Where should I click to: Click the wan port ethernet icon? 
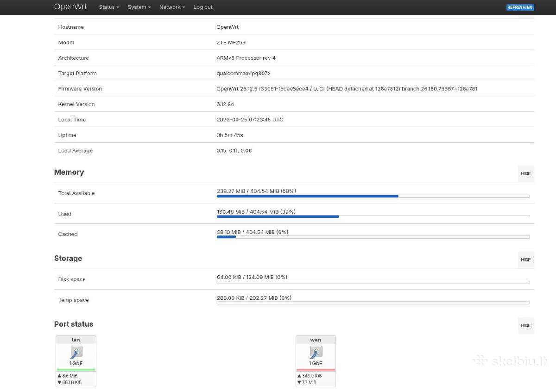[x=316, y=353]
